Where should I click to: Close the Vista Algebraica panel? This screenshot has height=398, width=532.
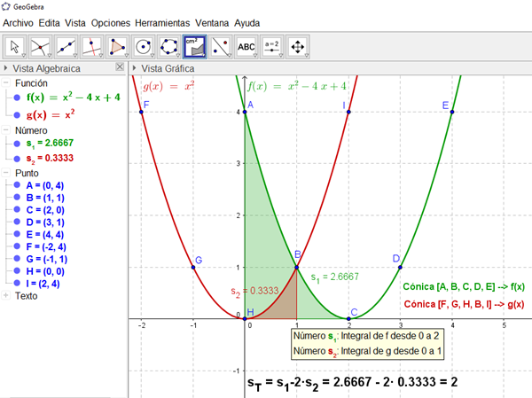[120, 67]
